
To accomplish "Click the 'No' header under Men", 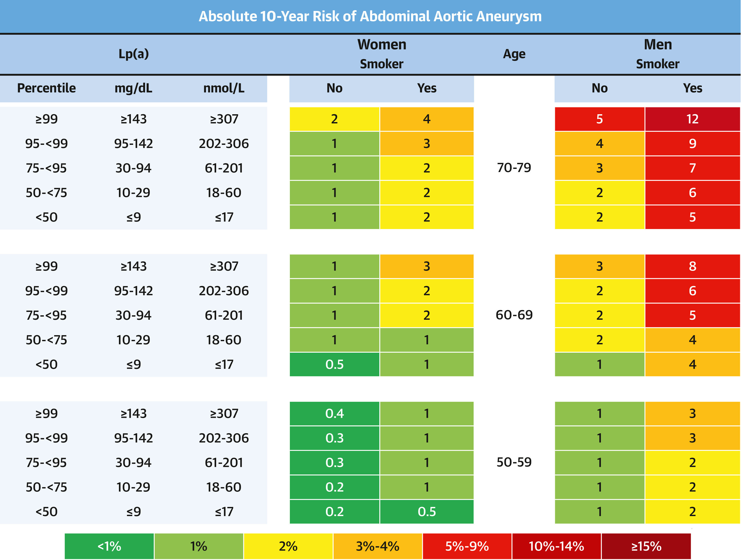I will pyautogui.click(x=600, y=88).
